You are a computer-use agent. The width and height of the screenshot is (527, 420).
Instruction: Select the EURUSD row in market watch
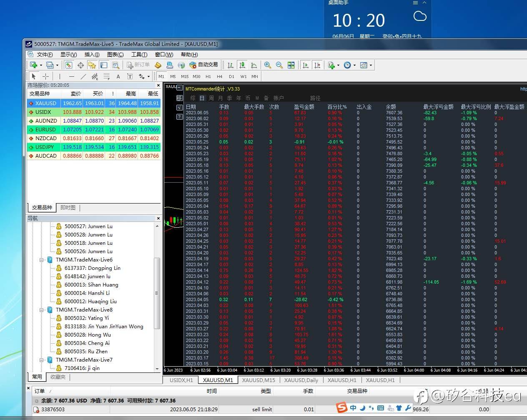(x=46, y=130)
